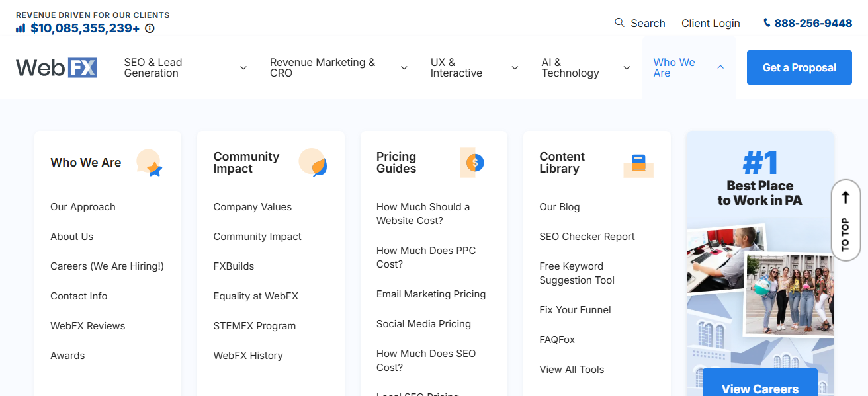Open the Our Approach link
This screenshot has width=868, height=396.
coord(83,207)
